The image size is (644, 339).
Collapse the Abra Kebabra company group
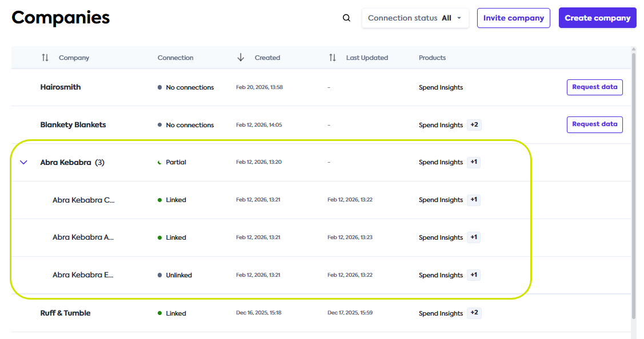click(23, 162)
